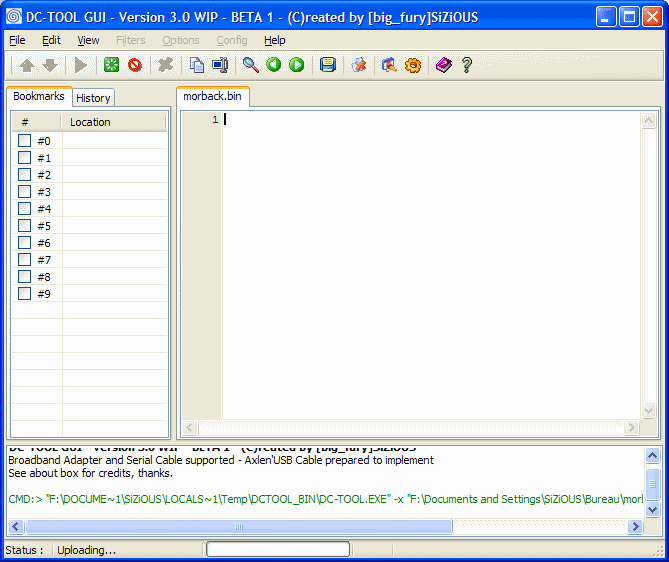Click the log horizontal scroll right arrow
This screenshot has height=562, width=669.
click(x=635, y=526)
